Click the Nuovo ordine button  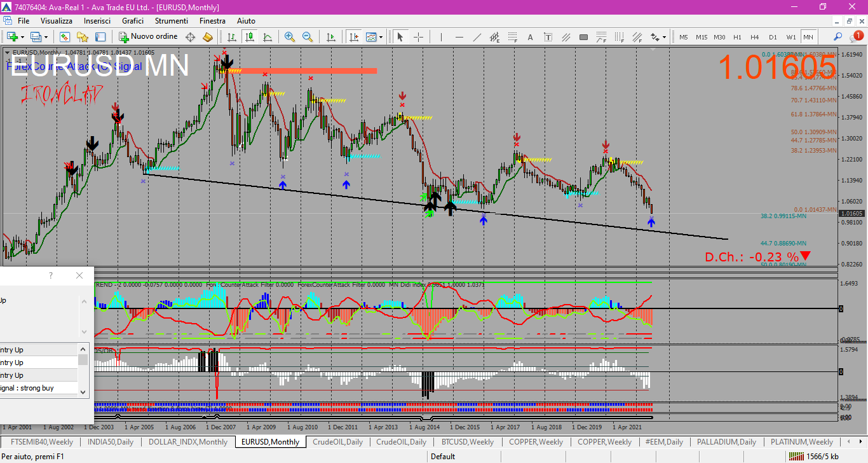pyautogui.click(x=148, y=37)
